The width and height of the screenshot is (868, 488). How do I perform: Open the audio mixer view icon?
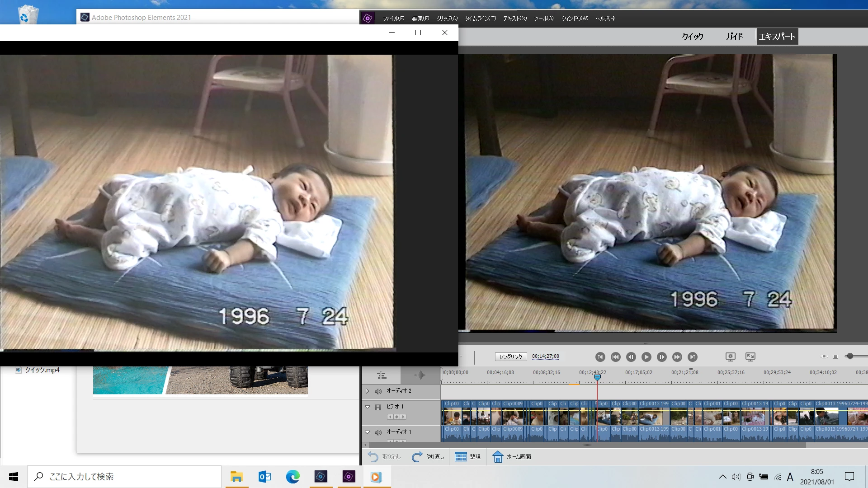[420, 375]
